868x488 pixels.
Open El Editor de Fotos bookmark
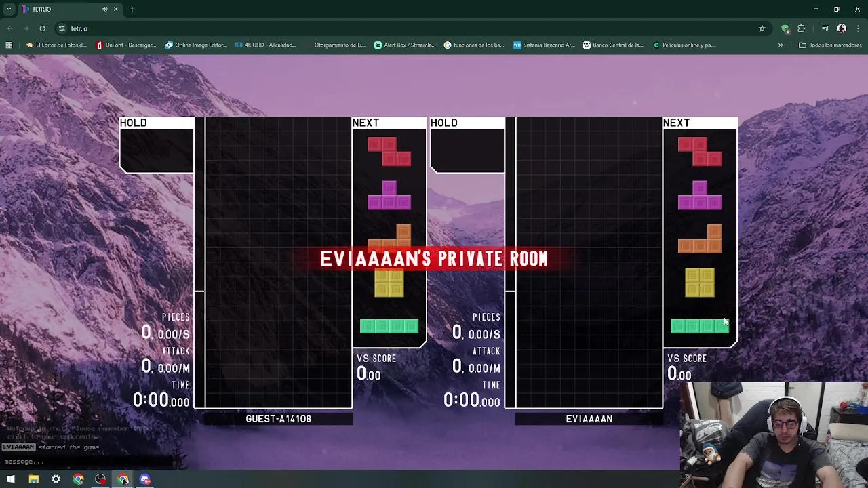click(x=56, y=45)
